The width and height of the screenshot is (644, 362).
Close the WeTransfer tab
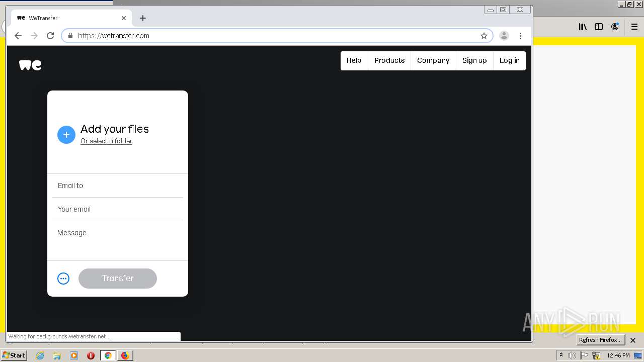(x=124, y=18)
